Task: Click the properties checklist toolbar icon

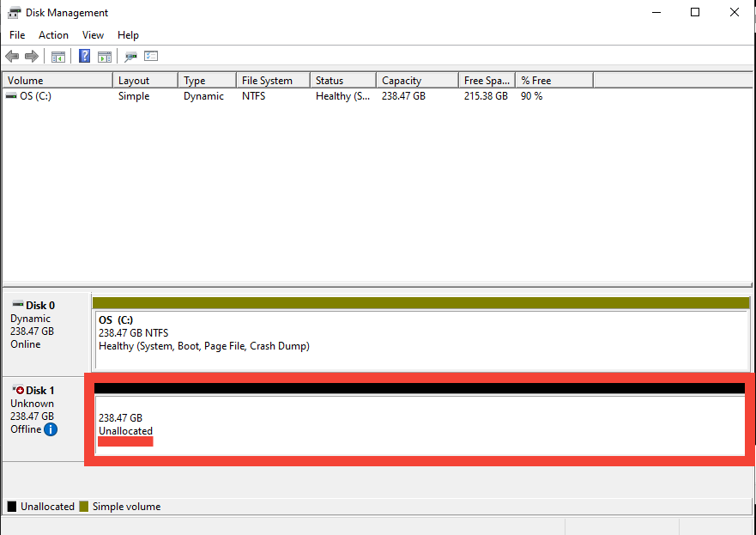Action: 151,56
